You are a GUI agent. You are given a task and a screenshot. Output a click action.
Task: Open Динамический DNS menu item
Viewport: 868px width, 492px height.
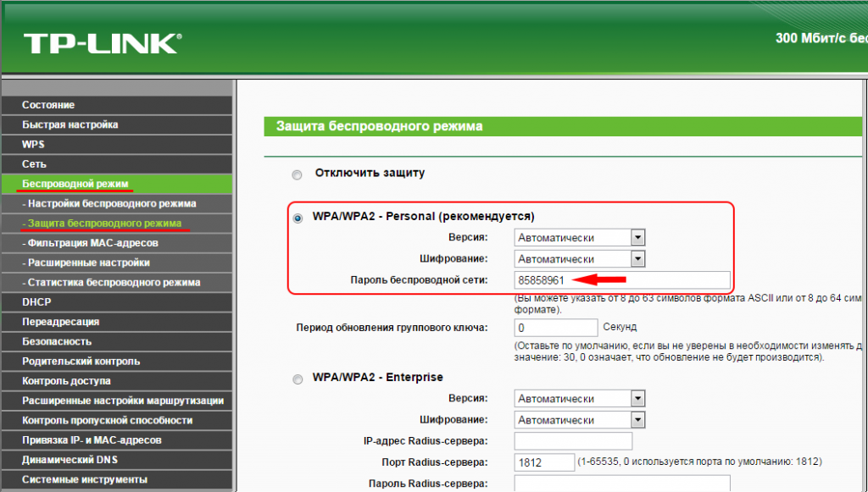tap(117, 460)
